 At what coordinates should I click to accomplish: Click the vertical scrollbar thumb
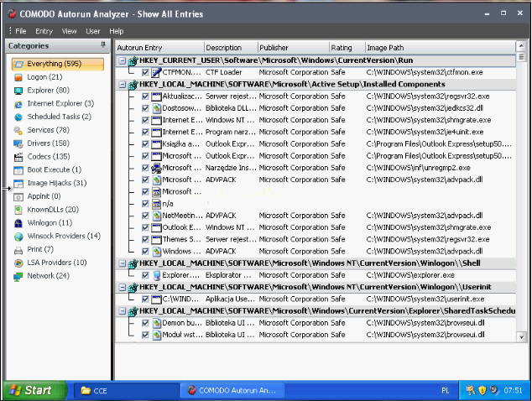[x=521, y=57]
